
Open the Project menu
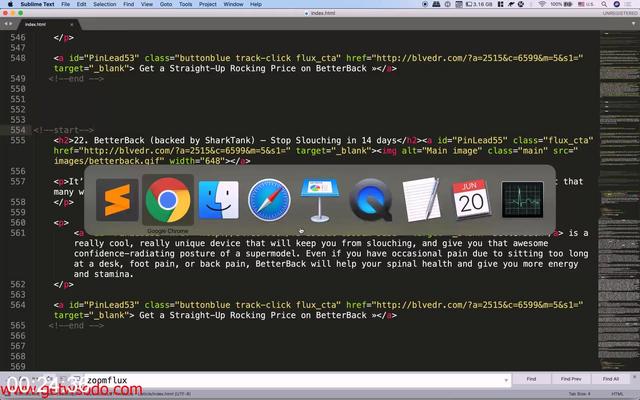coord(208,4)
